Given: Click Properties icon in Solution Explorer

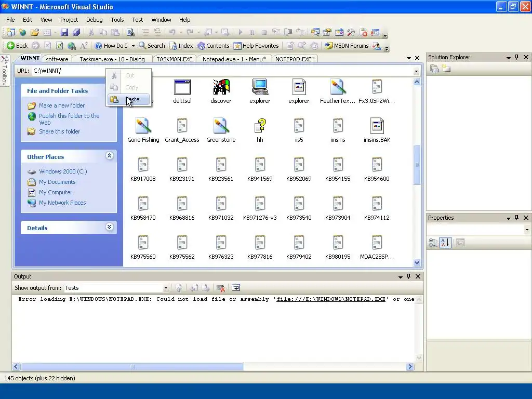Looking at the screenshot, I should (434, 69).
